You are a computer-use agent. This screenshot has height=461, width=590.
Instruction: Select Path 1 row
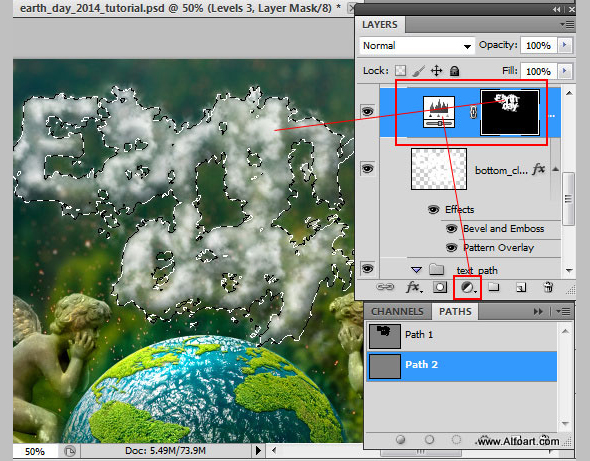(x=462, y=335)
